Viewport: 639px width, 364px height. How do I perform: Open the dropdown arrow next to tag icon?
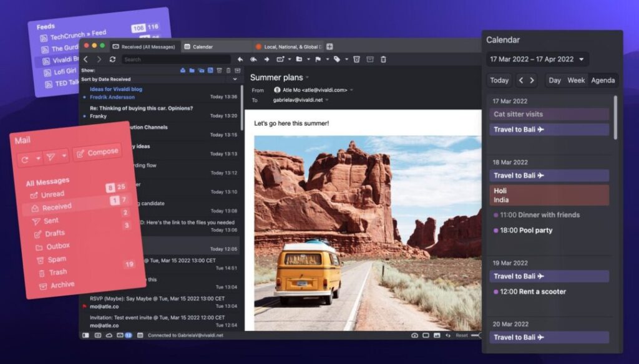[x=346, y=59]
